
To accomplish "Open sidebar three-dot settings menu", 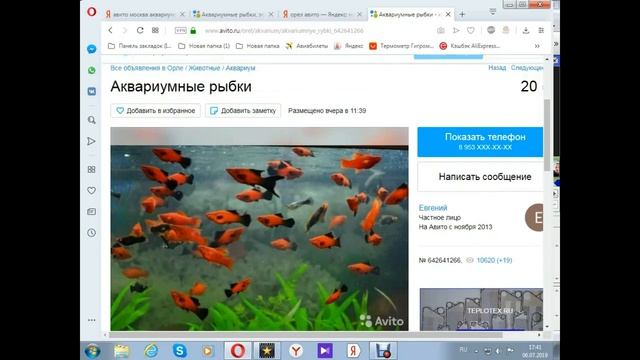I will (91, 320).
